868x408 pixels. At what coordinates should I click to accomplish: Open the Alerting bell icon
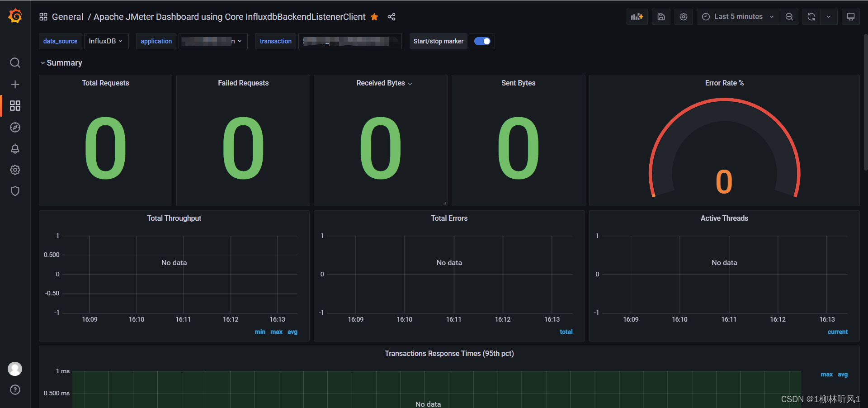15,149
